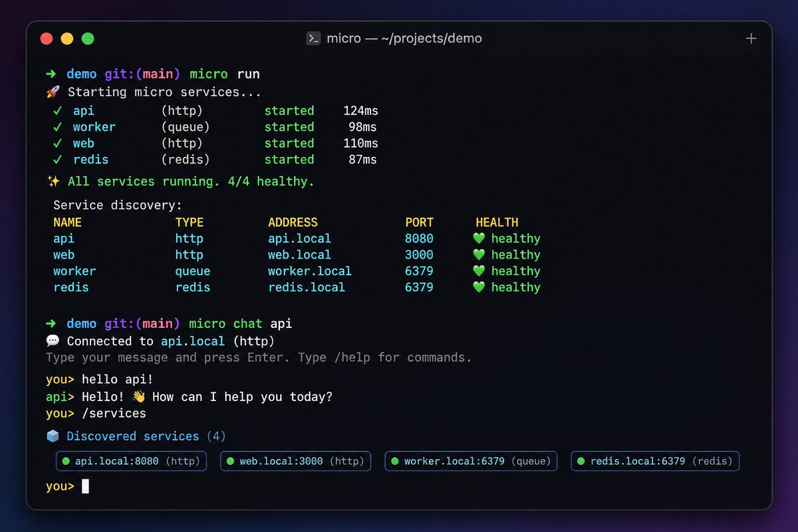Click the new tab plus icon
This screenshot has height=532, width=798.
(x=751, y=39)
